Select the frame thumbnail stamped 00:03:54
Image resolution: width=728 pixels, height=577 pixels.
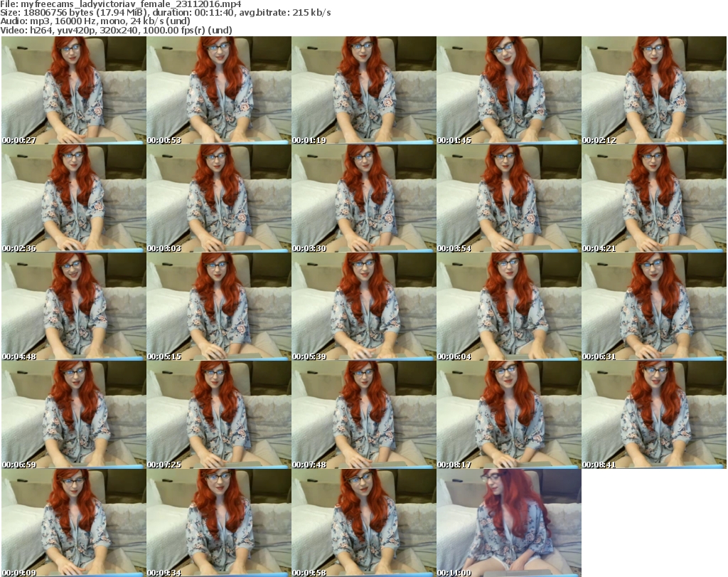509,198
